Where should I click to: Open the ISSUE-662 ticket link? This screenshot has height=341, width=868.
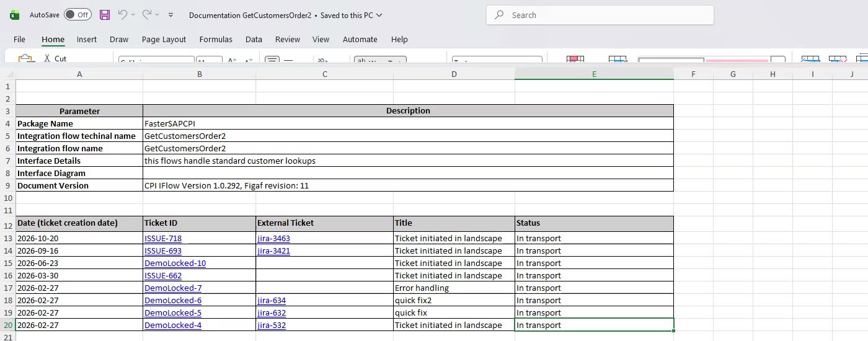pyautogui.click(x=163, y=275)
